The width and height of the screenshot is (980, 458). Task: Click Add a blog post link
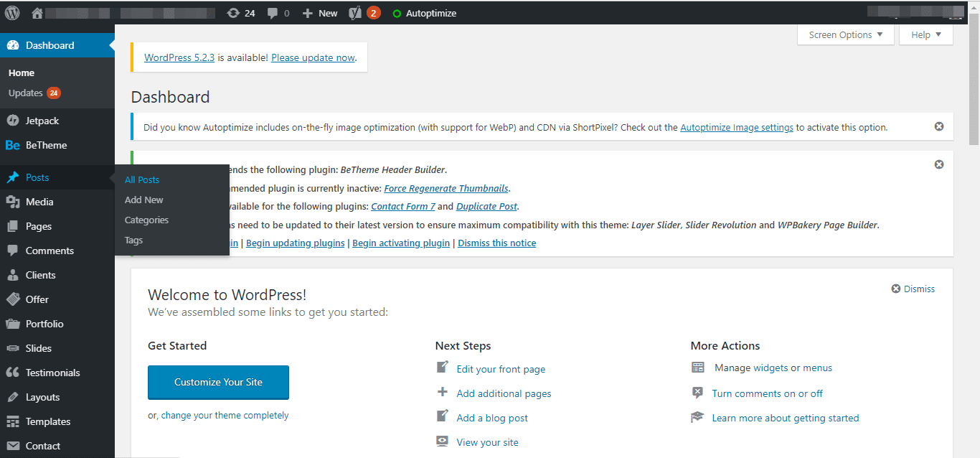[x=492, y=418]
